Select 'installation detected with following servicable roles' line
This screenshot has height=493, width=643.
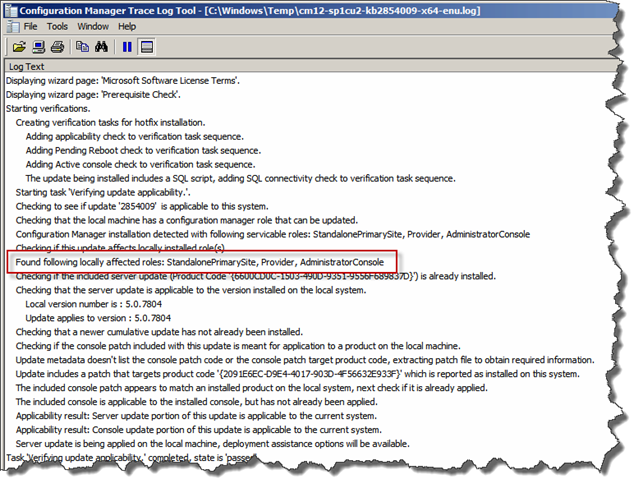click(x=273, y=234)
